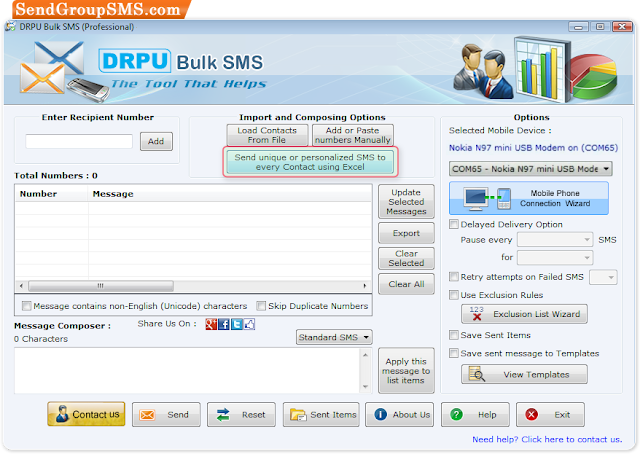The image size is (640, 454).
Task: Open Help
Action: pyautogui.click(x=475, y=414)
